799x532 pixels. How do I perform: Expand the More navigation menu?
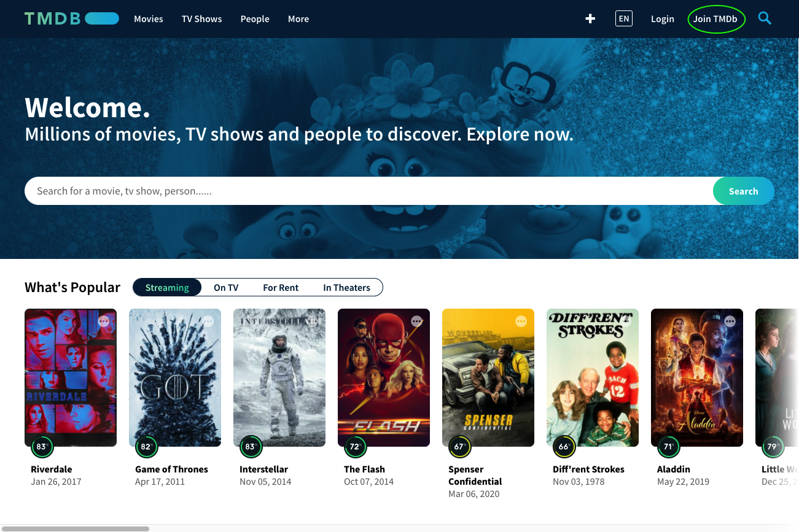pyautogui.click(x=298, y=19)
